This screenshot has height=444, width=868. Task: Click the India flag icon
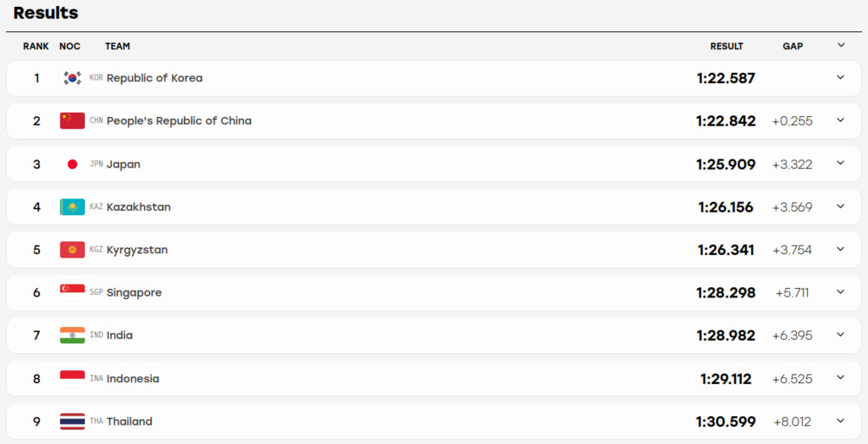[x=72, y=335]
